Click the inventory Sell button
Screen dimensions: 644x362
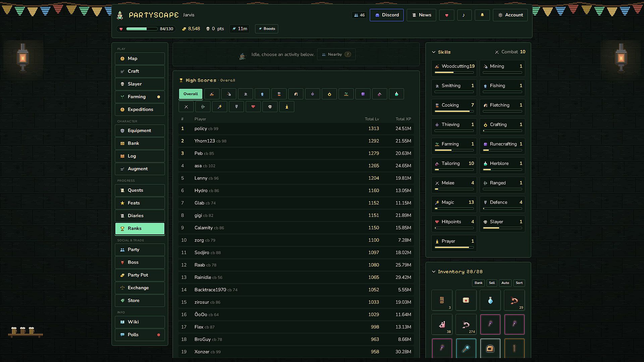492,283
